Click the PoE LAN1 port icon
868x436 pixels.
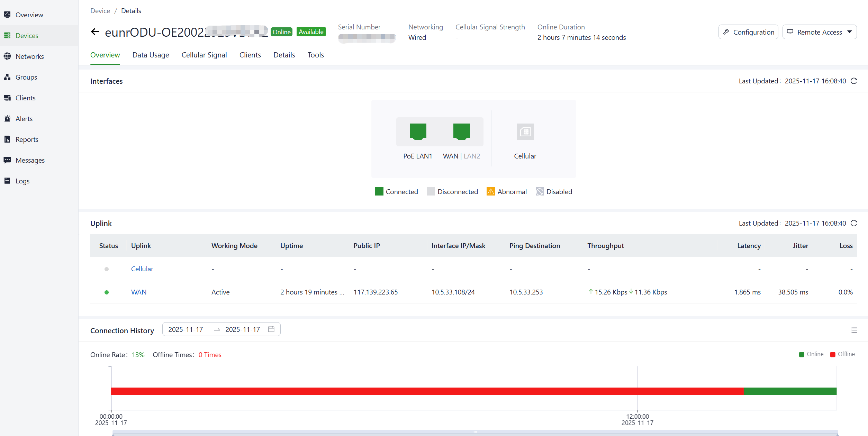click(418, 131)
